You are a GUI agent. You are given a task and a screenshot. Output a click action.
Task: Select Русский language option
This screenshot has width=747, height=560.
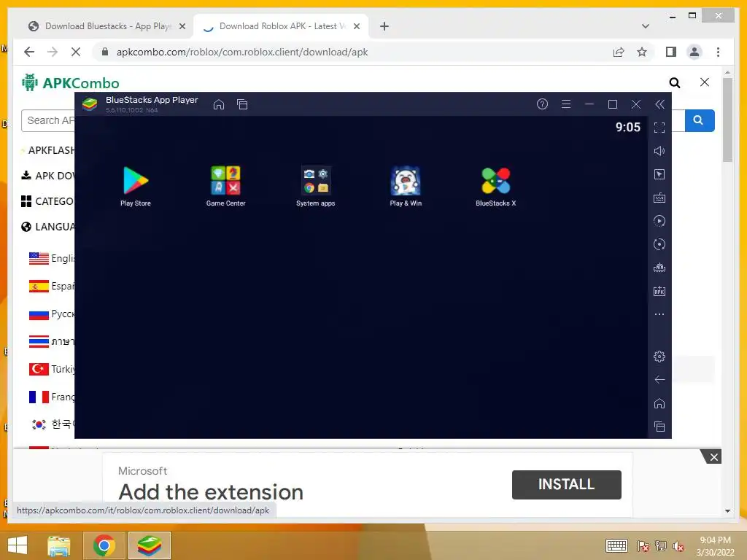[52, 314]
